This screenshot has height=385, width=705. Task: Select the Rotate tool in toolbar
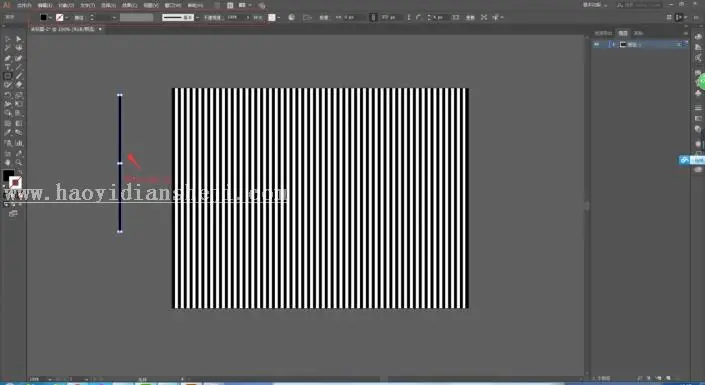click(8, 95)
